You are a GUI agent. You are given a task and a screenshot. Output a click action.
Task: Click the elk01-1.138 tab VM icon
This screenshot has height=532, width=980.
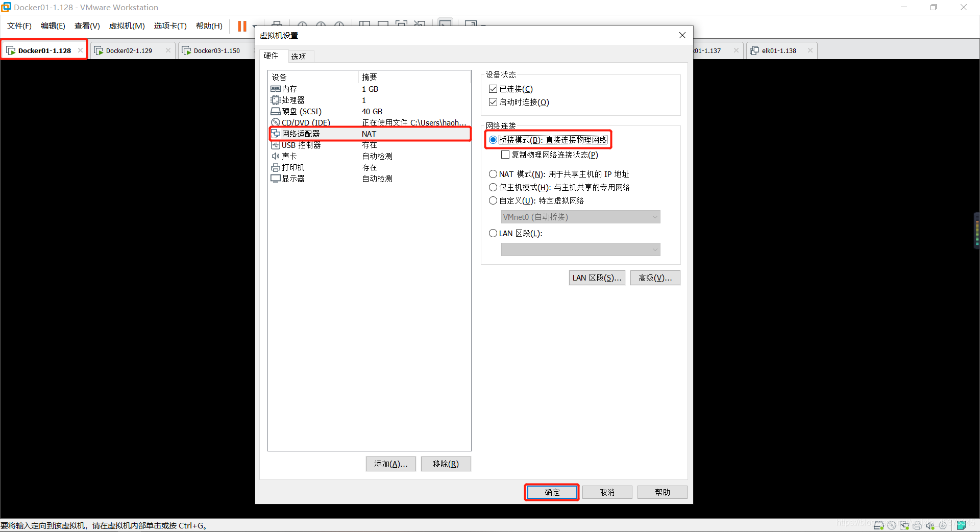(x=754, y=50)
